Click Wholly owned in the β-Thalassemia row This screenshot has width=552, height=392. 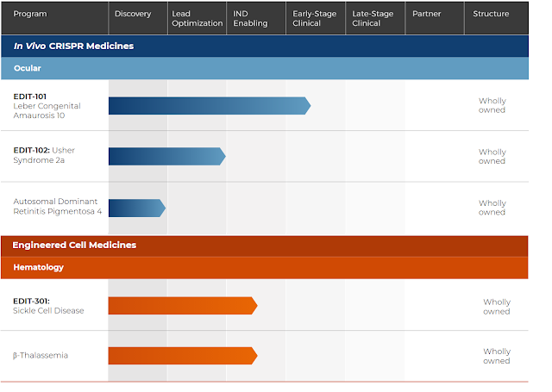[497, 356]
